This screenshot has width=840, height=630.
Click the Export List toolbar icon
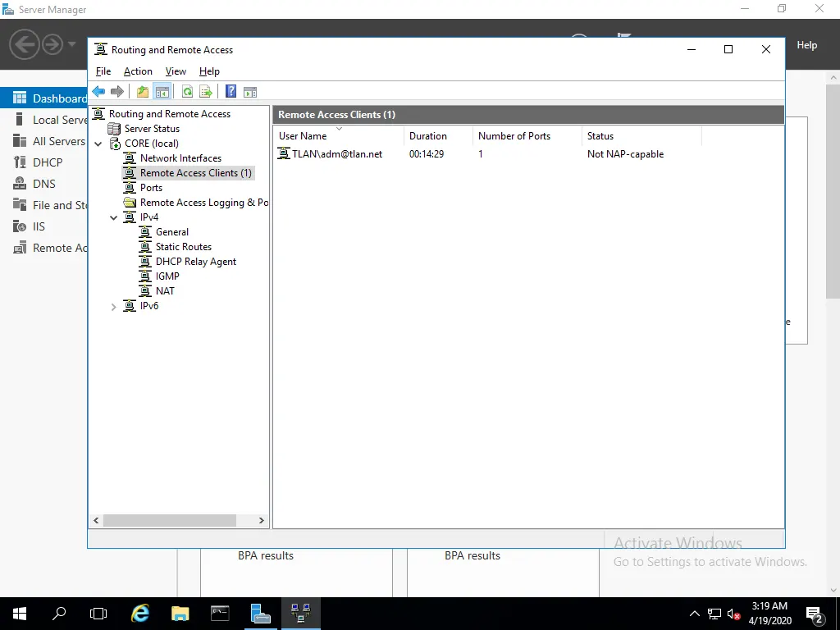(206, 92)
